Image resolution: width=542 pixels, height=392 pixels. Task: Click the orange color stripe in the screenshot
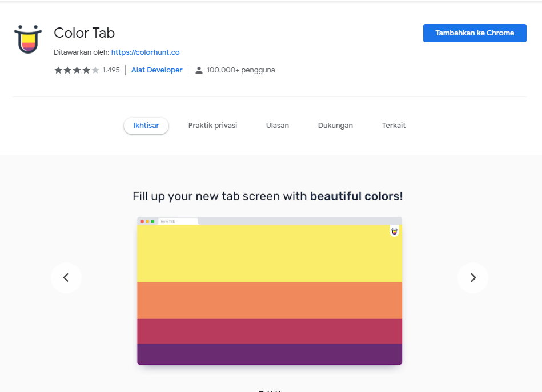click(269, 300)
